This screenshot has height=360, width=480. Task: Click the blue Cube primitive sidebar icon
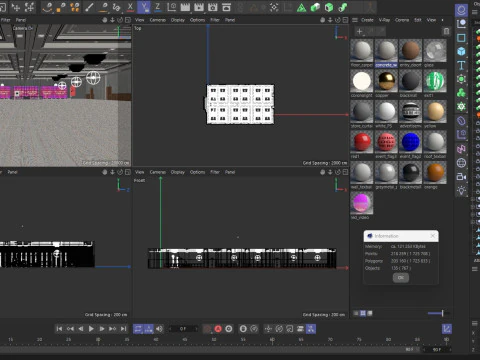pyautogui.click(x=461, y=51)
